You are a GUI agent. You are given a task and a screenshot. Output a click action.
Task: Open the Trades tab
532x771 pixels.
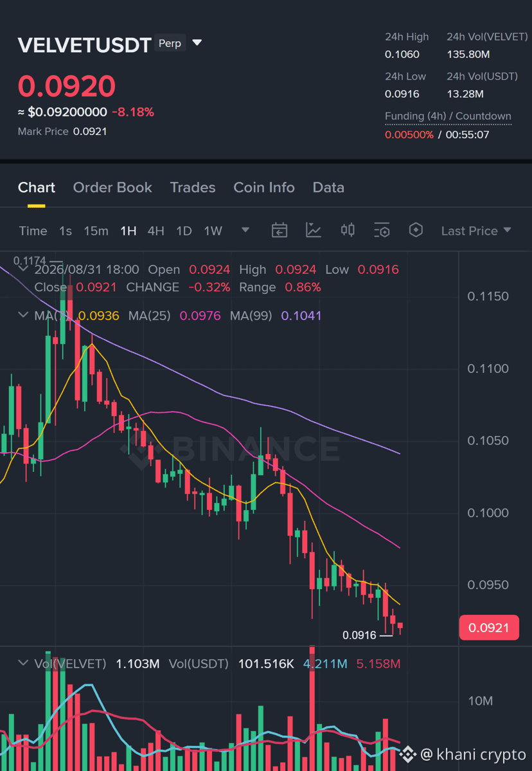point(193,187)
